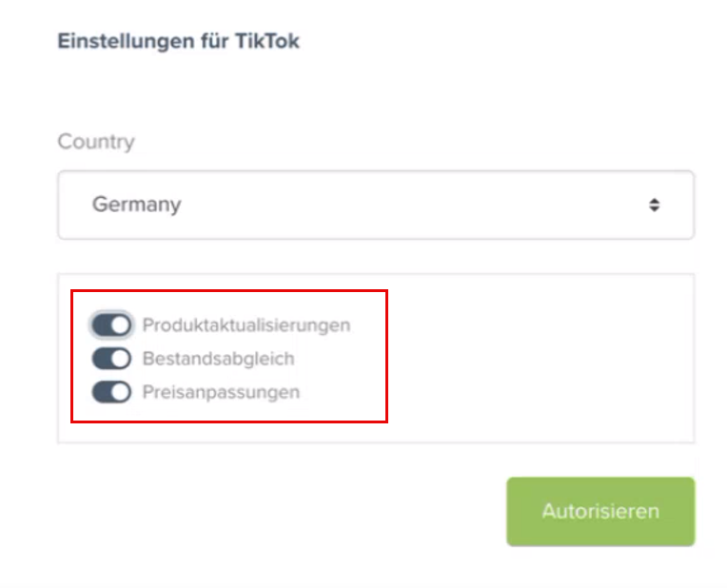Click the "Einstellungen für TikTok" heading
Screen dimensions: 727x588
[179, 42]
